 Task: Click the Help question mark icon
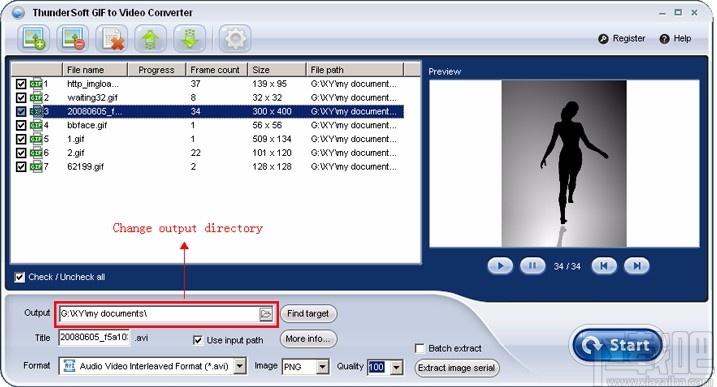[664, 39]
